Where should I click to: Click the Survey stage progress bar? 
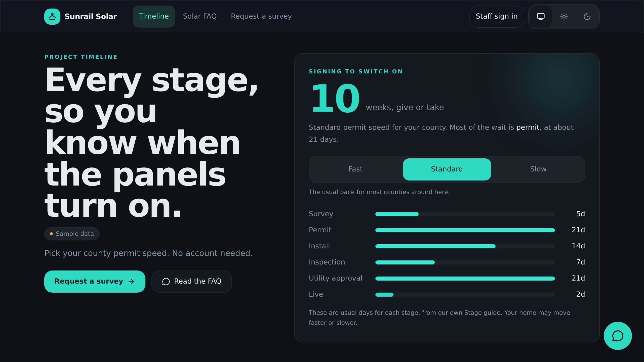click(x=465, y=214)
